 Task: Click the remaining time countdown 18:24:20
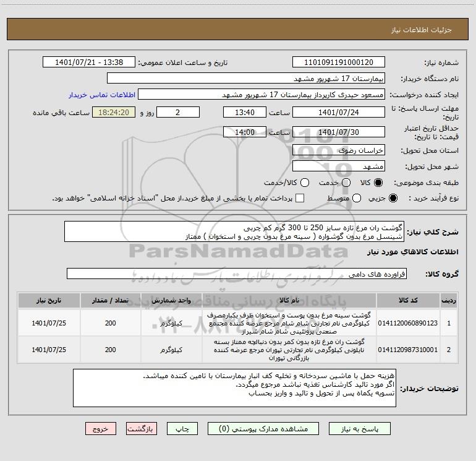(114, 112)
